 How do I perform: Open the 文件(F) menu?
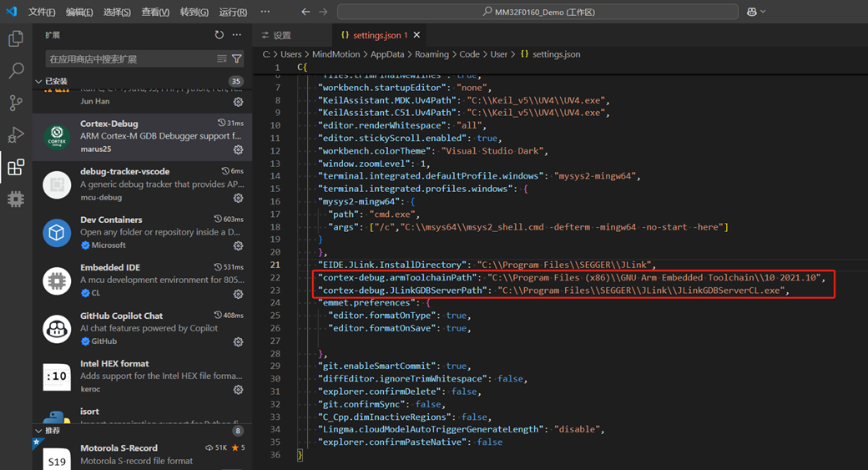pyautogui.click(x=42, y=13)
